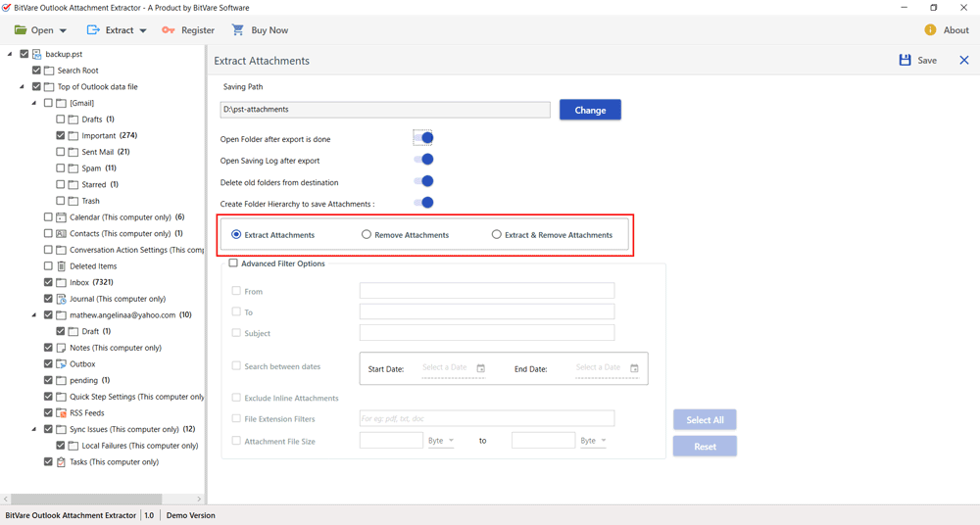
Task: Click the Change saving path button
Action: pos(590,110)
